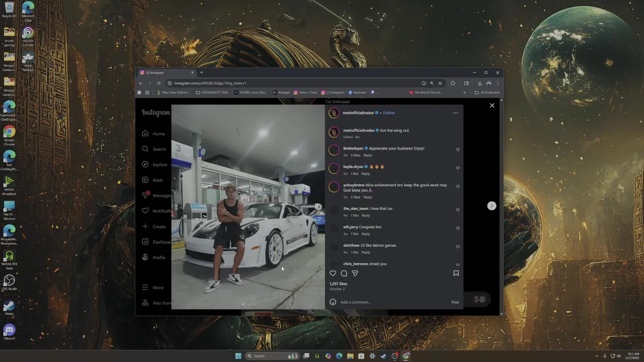Open the PERSONALITY TRAI... bookmarks folder
This screenshot has width=644, height=362.
tap(212, 93)
